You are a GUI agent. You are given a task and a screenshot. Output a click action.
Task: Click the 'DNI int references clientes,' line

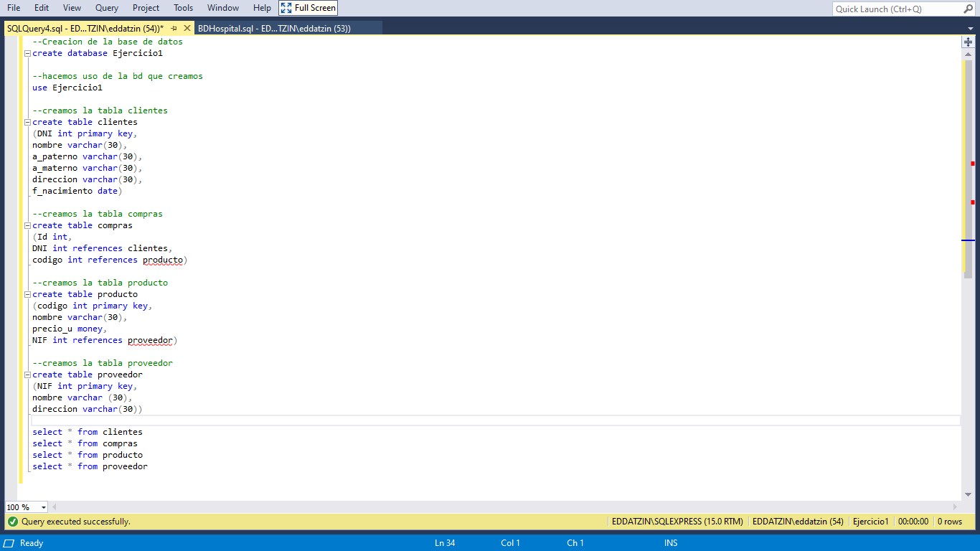103,248
